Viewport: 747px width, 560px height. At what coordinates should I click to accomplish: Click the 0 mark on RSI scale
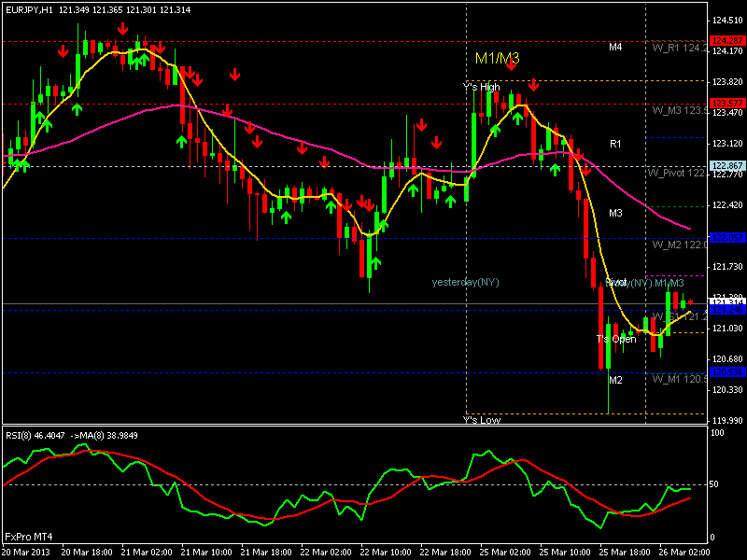click(x=712, y=538)
